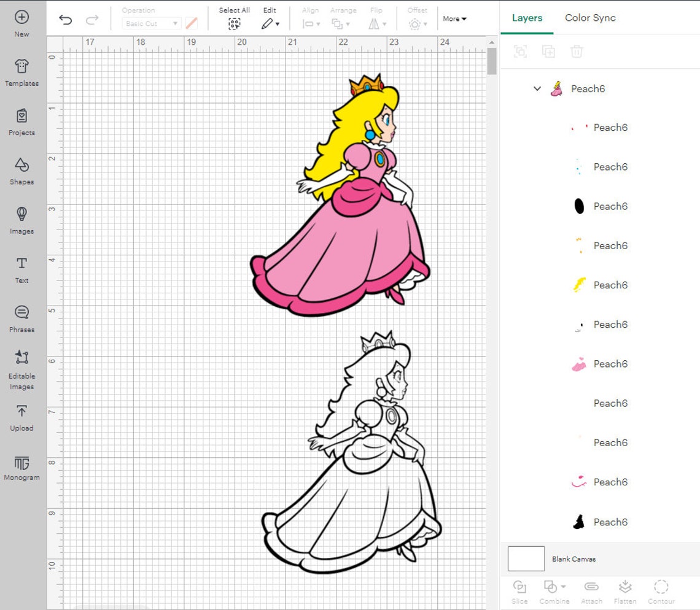
Task: Open the Operation dropdown
Action: 149,23
